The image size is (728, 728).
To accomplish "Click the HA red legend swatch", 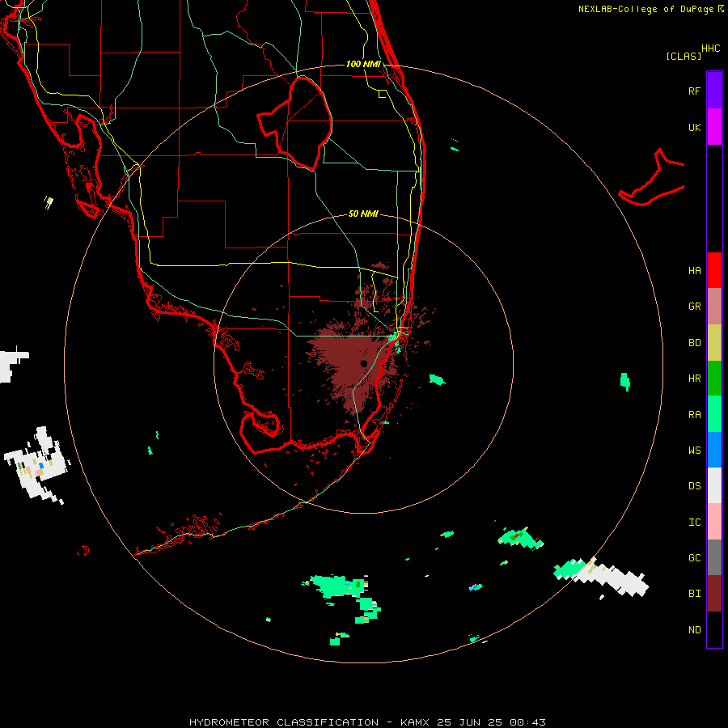I will click(x=714, y=270).
